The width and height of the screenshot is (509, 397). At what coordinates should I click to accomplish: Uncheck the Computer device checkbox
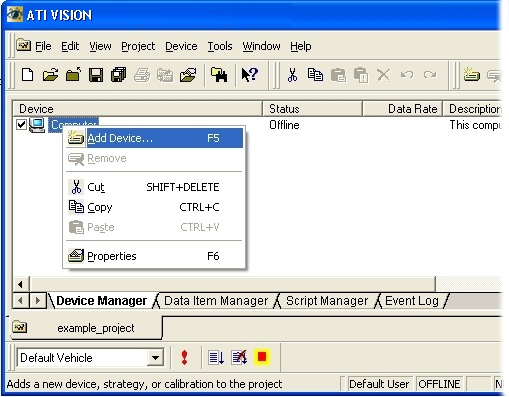point(21,125)
